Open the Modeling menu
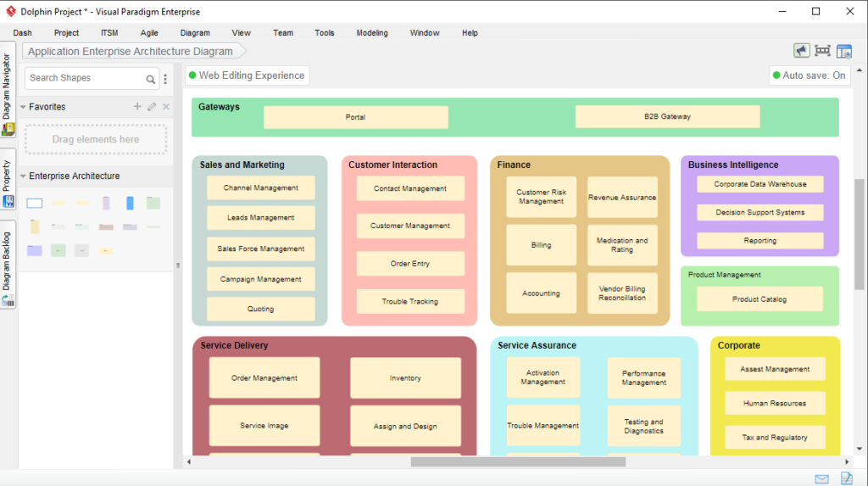 (372, 33)
